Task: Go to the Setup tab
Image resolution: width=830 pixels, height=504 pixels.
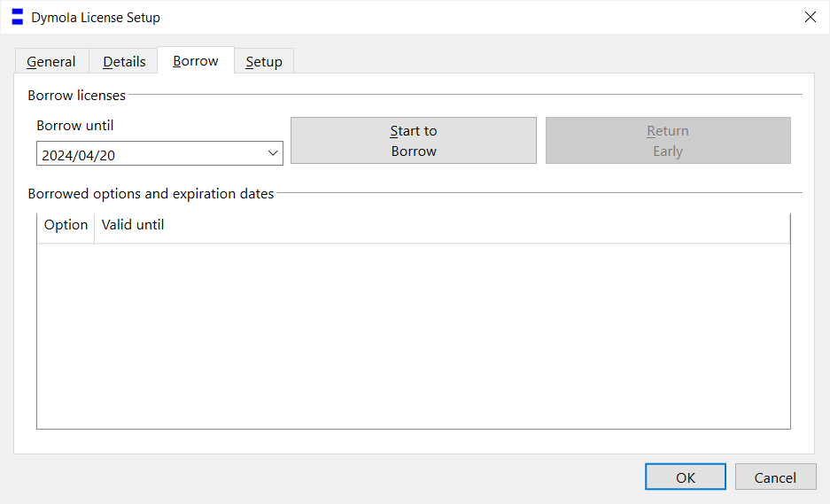Action: [x=264, y=61]
